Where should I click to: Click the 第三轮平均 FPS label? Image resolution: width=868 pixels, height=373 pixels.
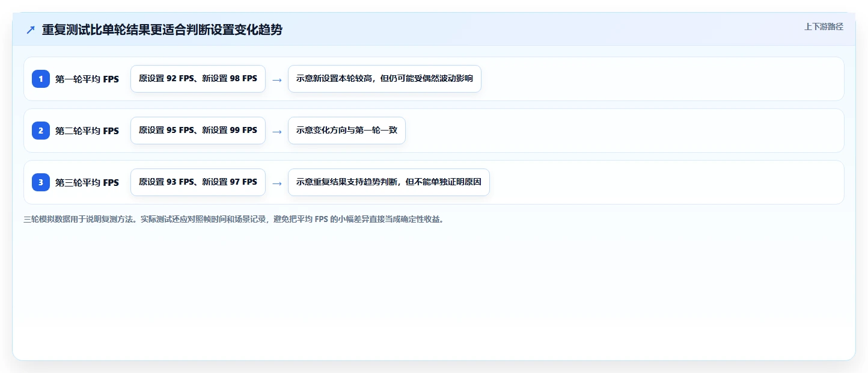(87, 182)
